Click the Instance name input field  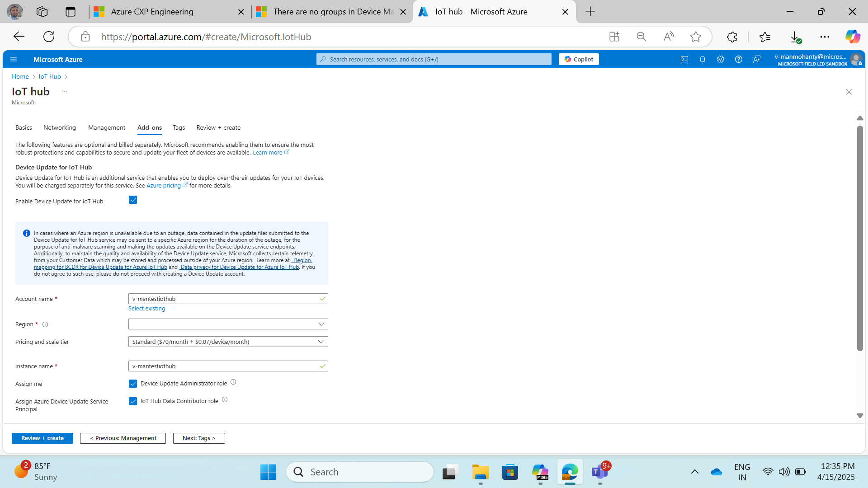228,366
